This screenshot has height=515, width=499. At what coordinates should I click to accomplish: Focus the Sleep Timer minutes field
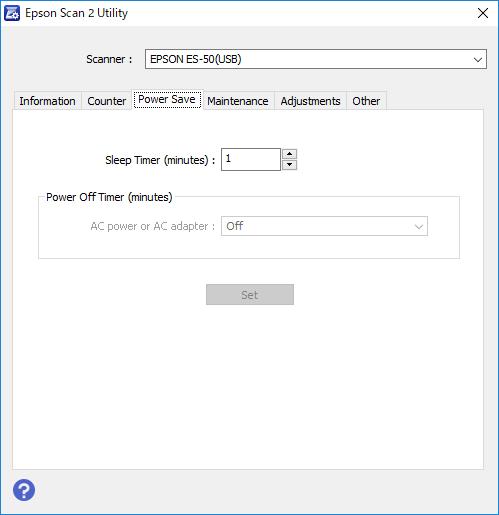click(x=251, y=159)
